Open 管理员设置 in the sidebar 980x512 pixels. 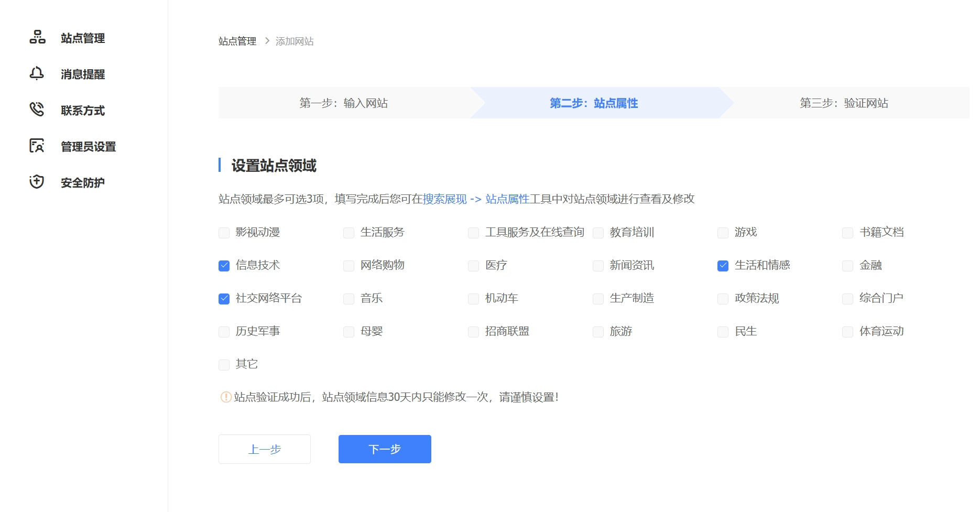pos(89,146)
